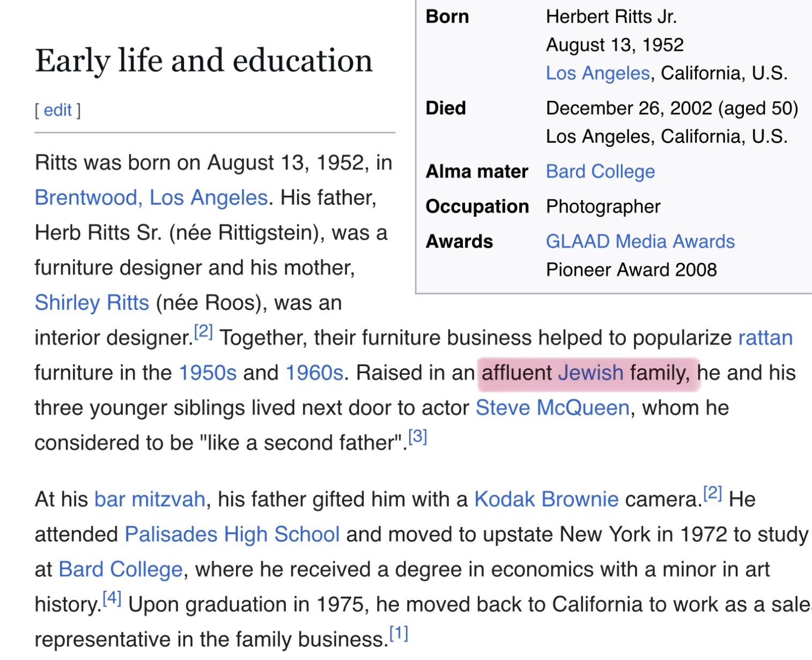Open the 1960s link
Viewport: 812px width, 660px height.
[x=314, y=373]
